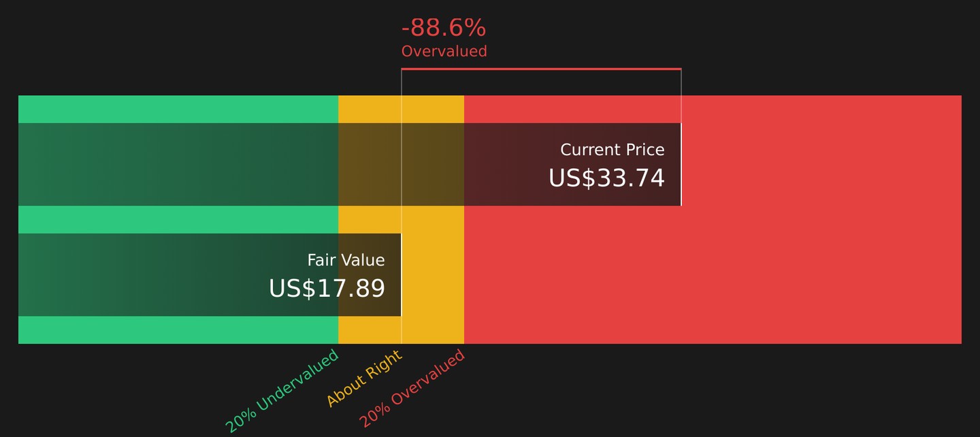Image resolution: width=980 pixels, height=437 pixels.
Task: Click the green undervalued zone in the top strip
Action: tap(178, 109)
